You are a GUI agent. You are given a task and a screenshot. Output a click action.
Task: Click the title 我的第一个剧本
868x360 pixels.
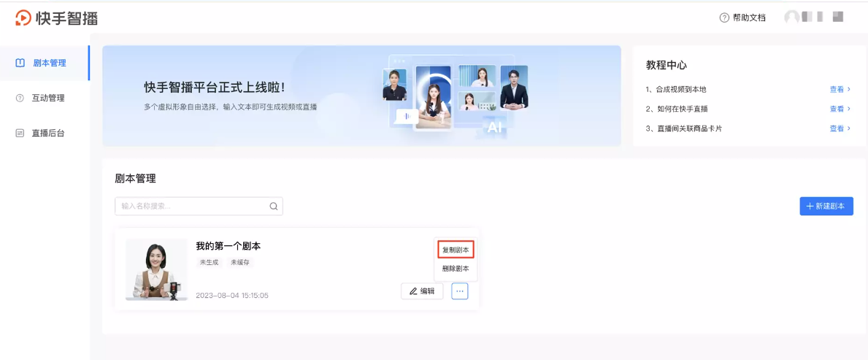(228, 245)
